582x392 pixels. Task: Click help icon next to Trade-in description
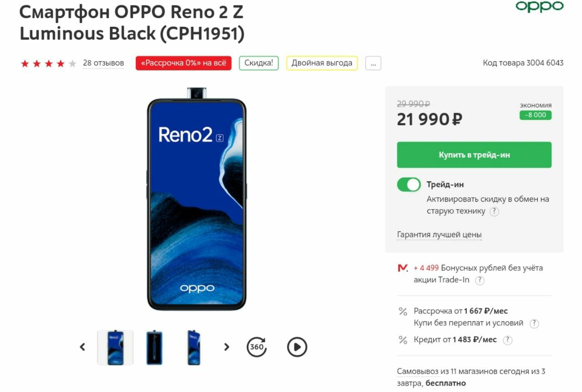point(494,212)
